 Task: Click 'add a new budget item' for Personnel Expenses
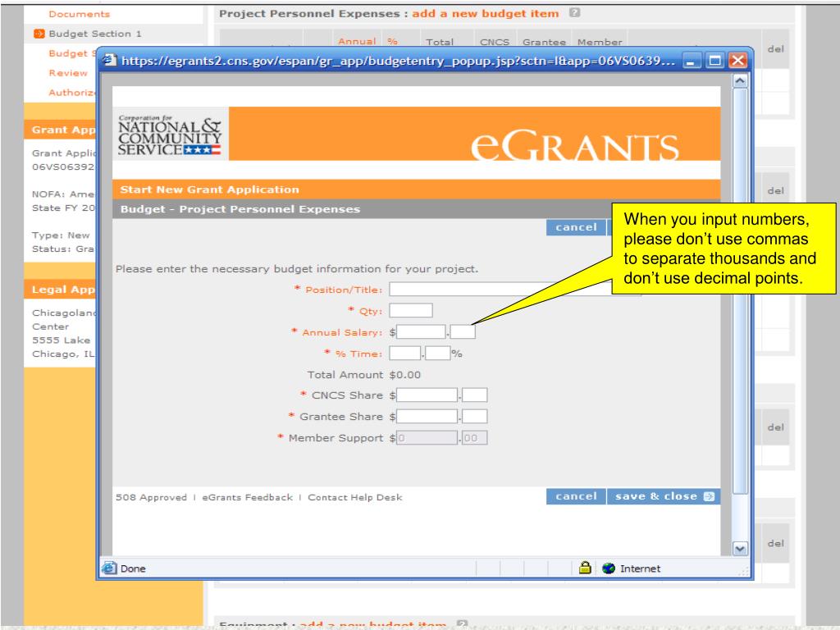[486, 13]
